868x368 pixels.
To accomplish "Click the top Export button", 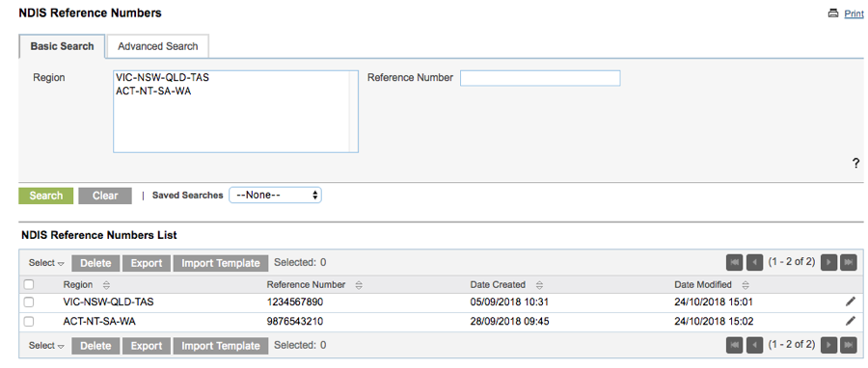I will click(147, 263).
